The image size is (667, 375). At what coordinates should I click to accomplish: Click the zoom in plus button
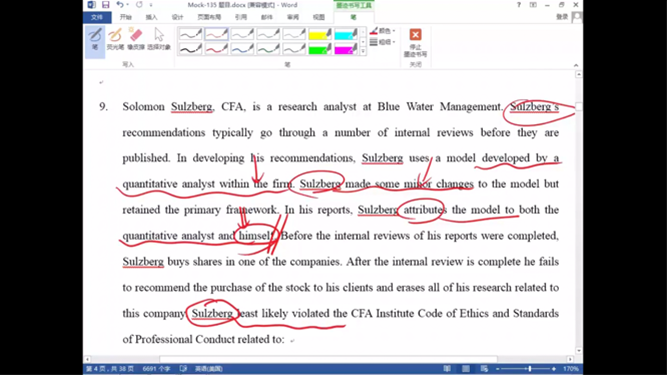(553, 369)
